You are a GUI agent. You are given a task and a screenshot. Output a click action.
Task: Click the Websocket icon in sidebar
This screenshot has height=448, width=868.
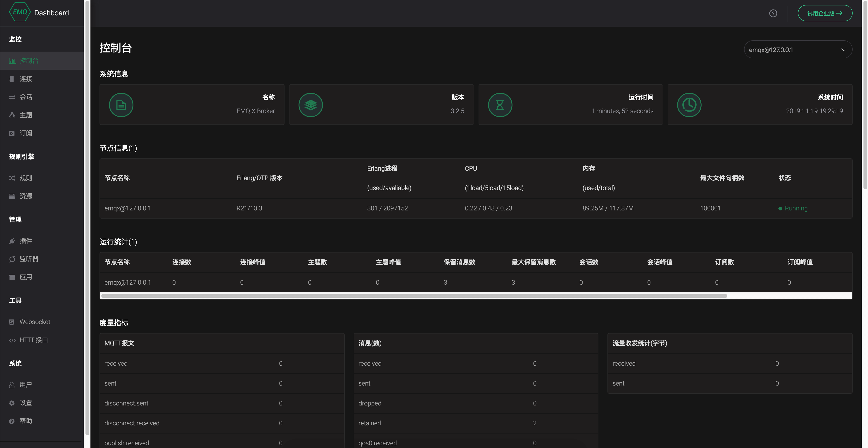tap(12, 322)
